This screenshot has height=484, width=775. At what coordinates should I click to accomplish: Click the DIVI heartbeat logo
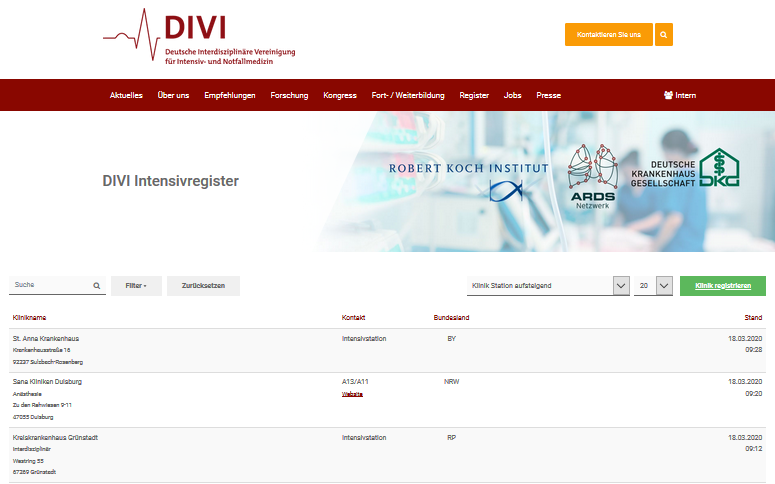(199, 36)
